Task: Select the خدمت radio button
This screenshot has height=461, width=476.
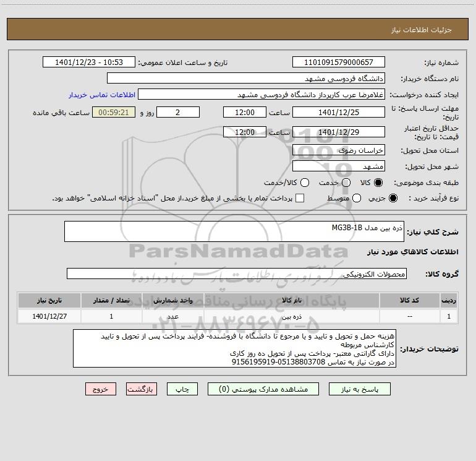Action: click(346, 183)
